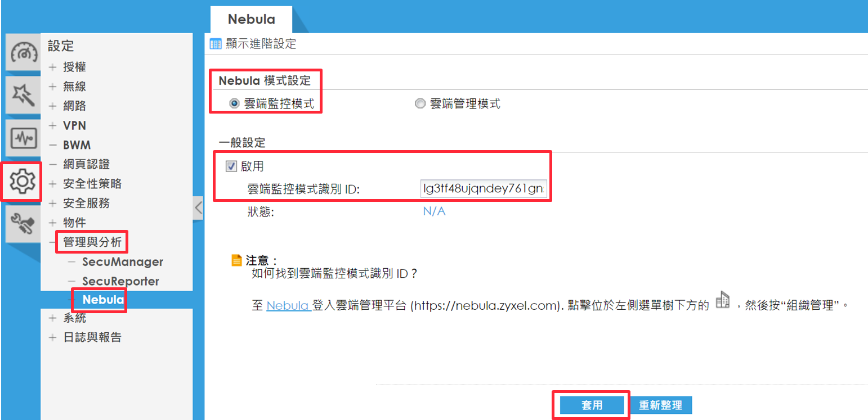Image resolution: width=868 pixels, height=420 pixels.
Task: Expand the VPN tree node
Action: (53, 126)
